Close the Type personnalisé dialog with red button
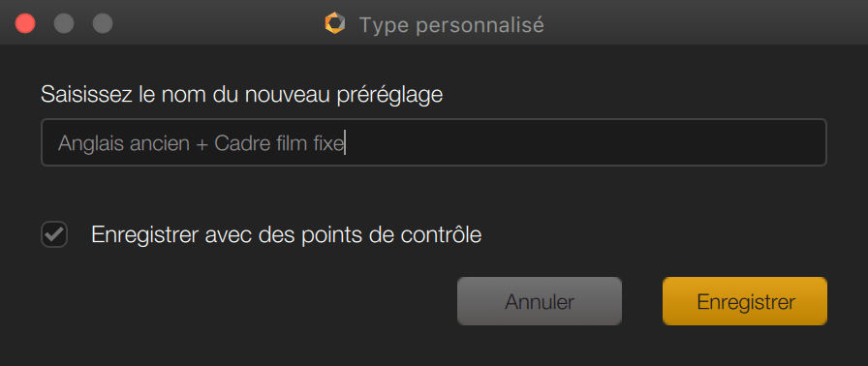The width and height of the screenshot is (868, 366). 25,24
